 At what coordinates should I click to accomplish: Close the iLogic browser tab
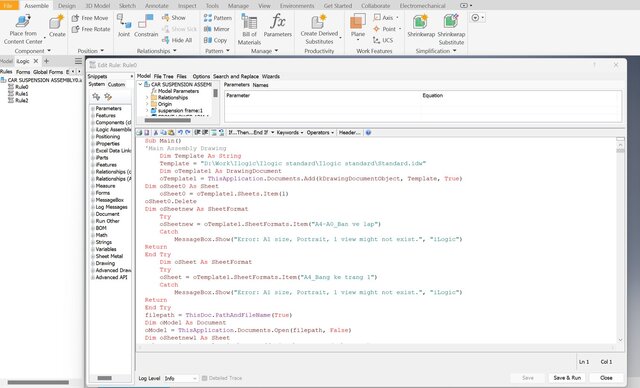point(36,61)
